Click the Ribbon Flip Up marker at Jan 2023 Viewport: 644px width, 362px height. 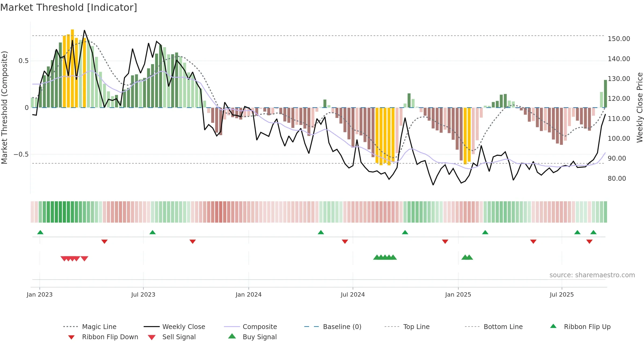click(40, 232)
